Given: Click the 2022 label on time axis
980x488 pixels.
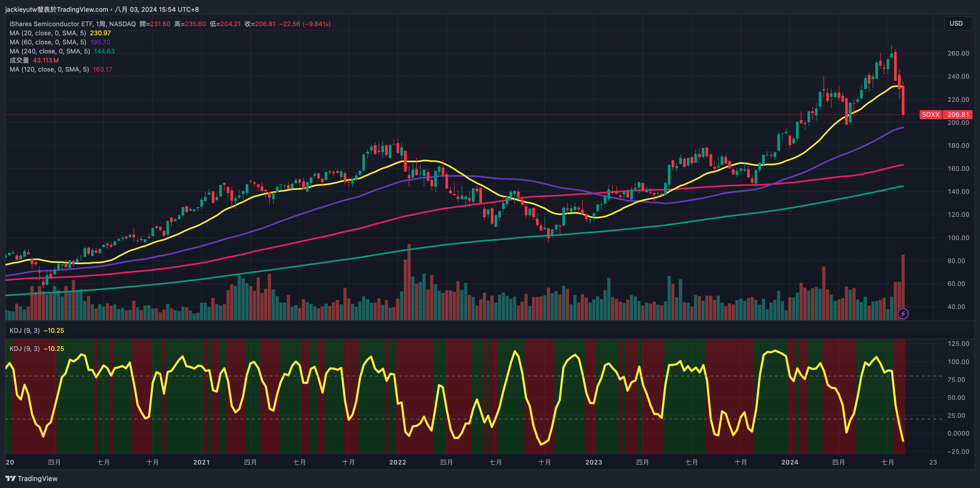Looking at the screenshot, I should [398, 462].
